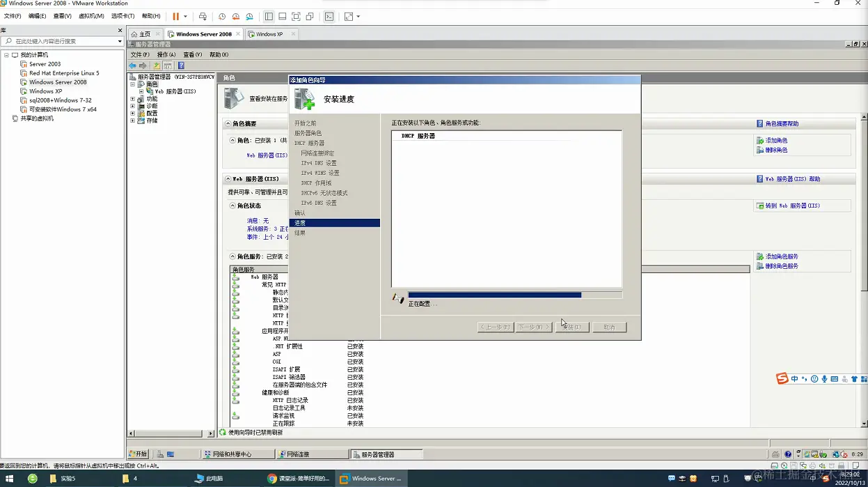Open VMware 文件(F) menu
This screenshot has height=487, width=868.
click(13, 16)
